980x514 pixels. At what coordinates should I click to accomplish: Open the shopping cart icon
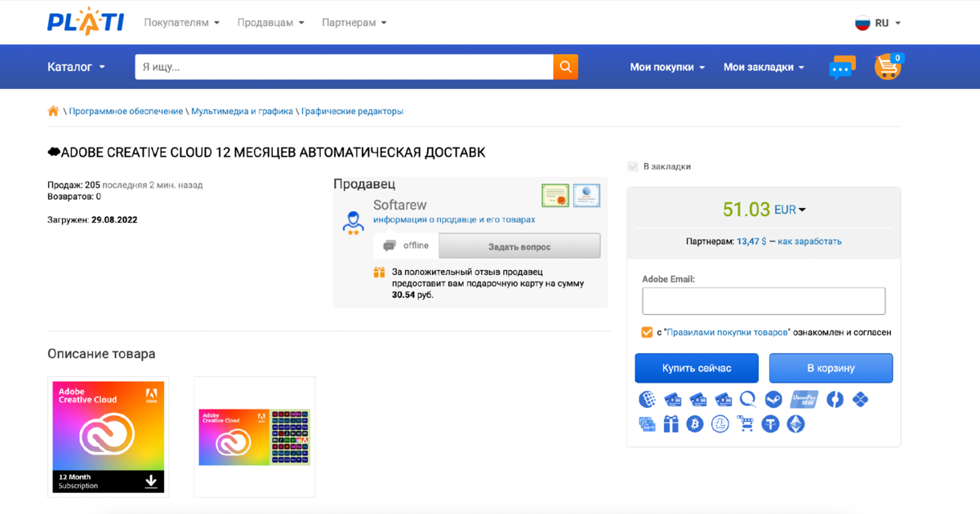pos(889,66)
